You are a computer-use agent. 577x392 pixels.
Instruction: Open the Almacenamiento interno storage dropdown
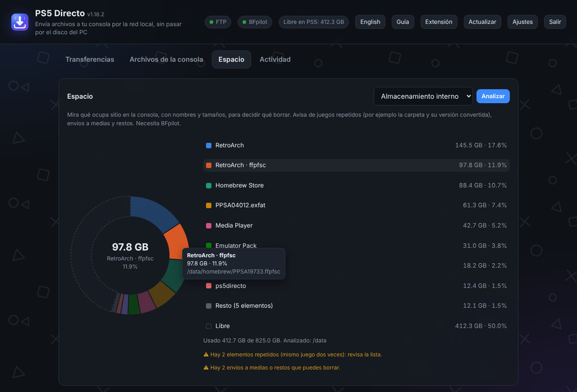(x=423, y=96)
